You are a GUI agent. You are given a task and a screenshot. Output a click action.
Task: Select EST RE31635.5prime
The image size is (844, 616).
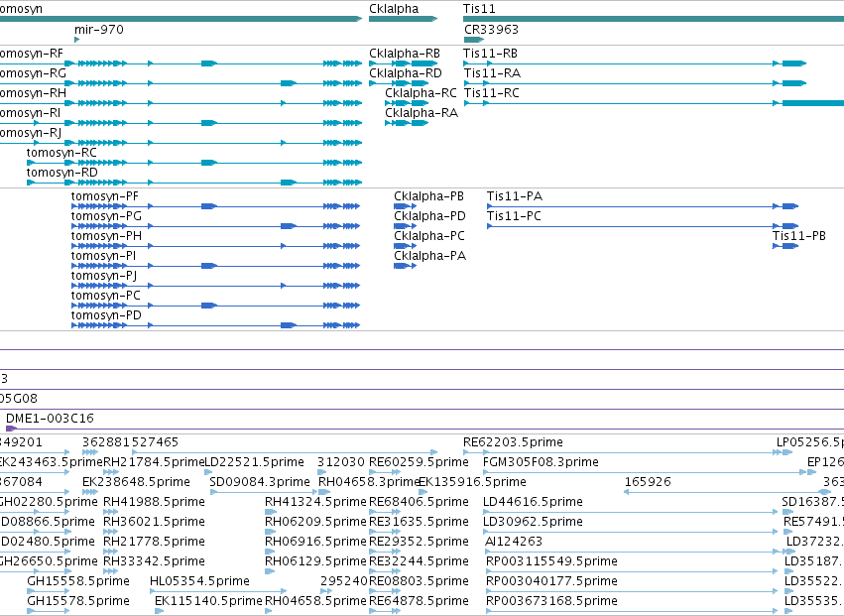pyautogui.click(x=419, y=522)
